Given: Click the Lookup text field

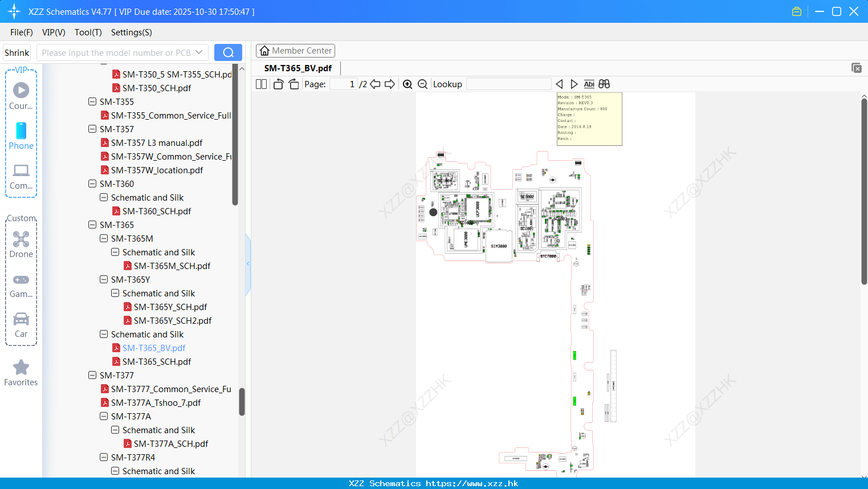Looking at the screenshot, I should [509, 84].
